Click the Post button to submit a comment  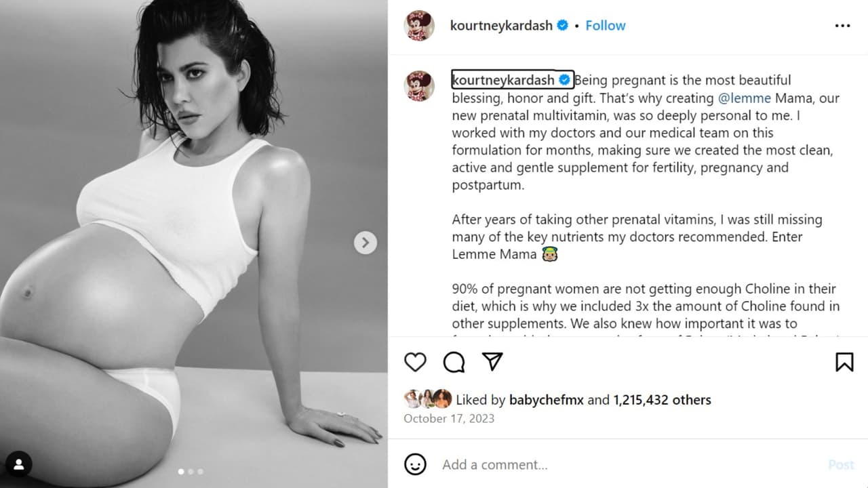pyautogui.click(x=841, y=464)
